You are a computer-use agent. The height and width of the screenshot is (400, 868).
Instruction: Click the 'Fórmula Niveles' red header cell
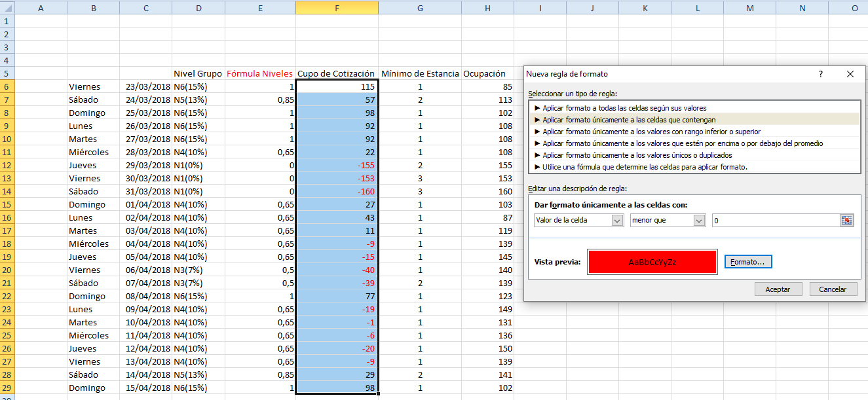[259, 73]
